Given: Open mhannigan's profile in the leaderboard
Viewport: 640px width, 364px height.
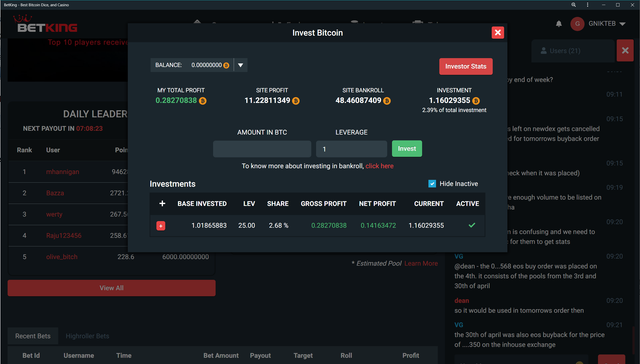Looking at the screenshot, I should [62, 172].
